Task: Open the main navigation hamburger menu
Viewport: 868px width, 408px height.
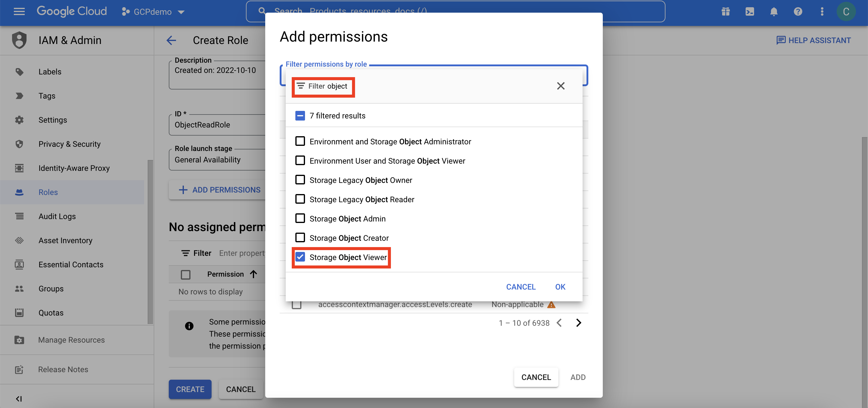Action: click(19, 11)
